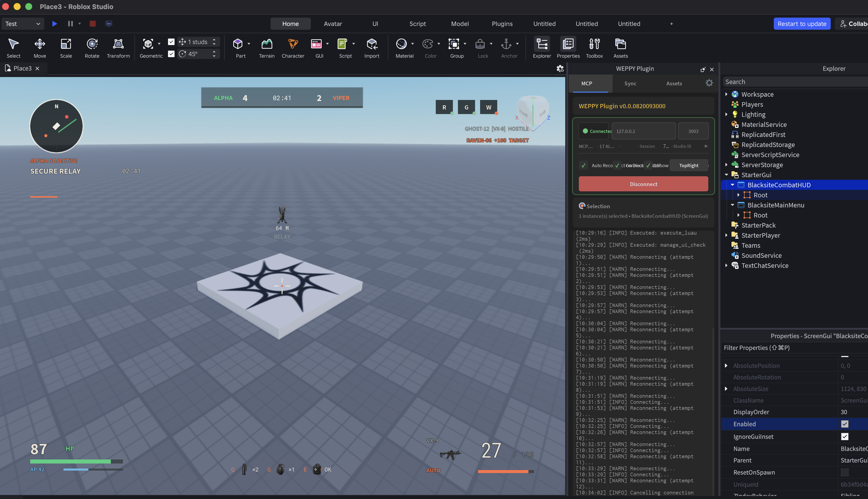Start the play test
Image resolution: width=868 pixels, height=499 pixels.
click(x=54, y=24)
